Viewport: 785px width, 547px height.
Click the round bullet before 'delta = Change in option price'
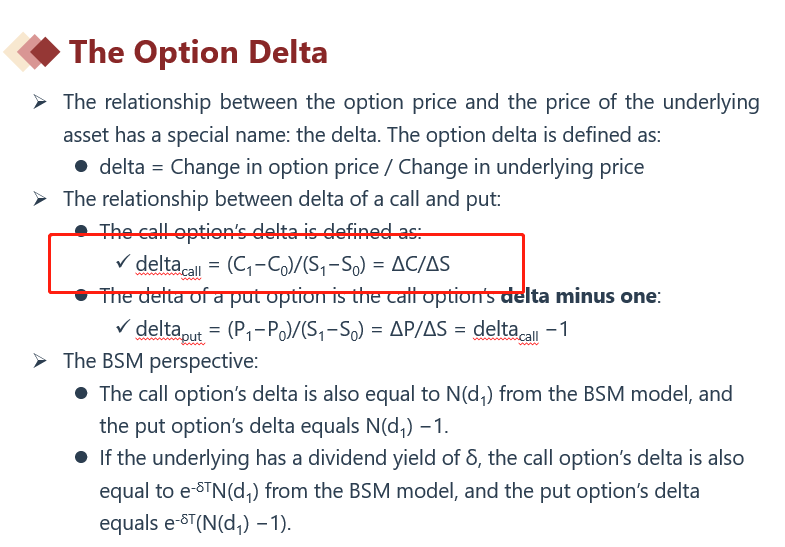(x=82, y=167)
